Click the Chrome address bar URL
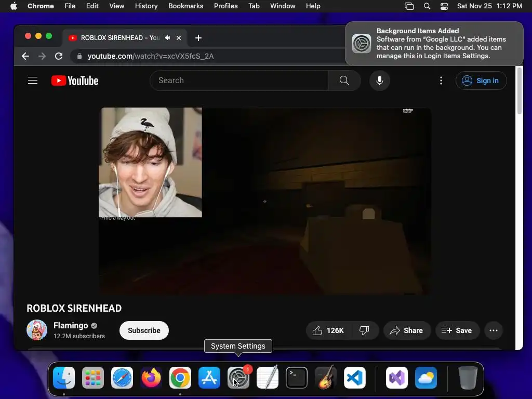The height and width of the screenshot is (399, 532). [x=151, y=56]
